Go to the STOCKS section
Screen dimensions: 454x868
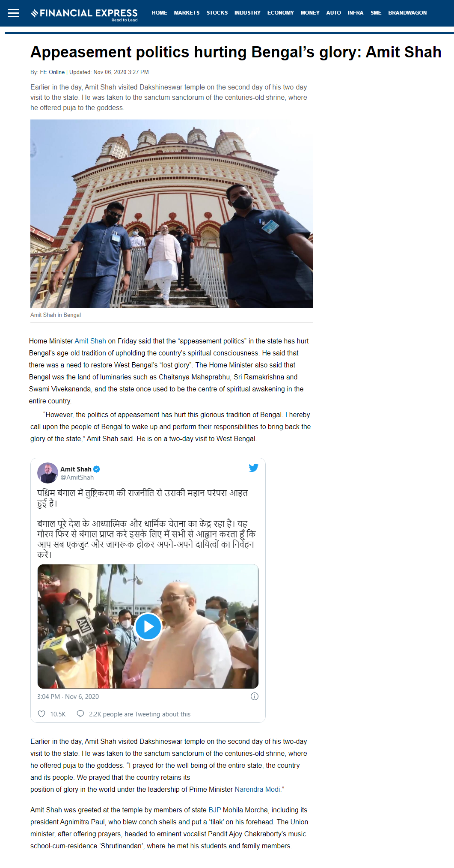(217, 13)
